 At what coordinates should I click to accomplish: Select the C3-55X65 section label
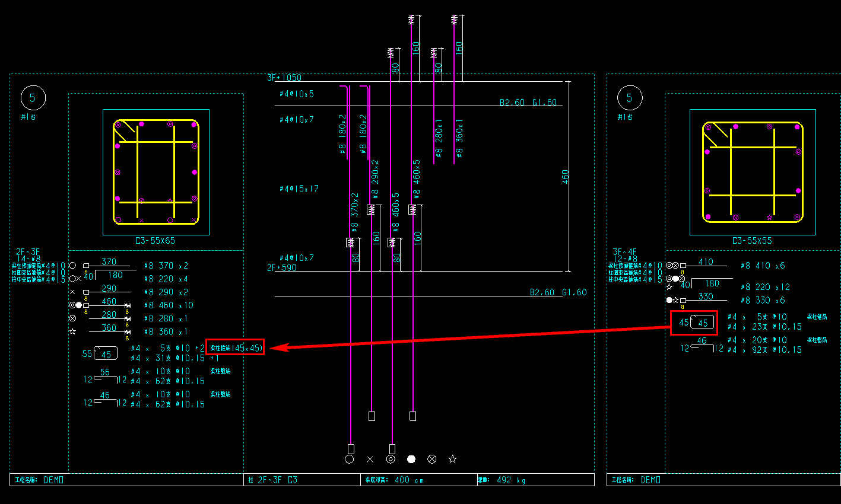pos(155,241)
